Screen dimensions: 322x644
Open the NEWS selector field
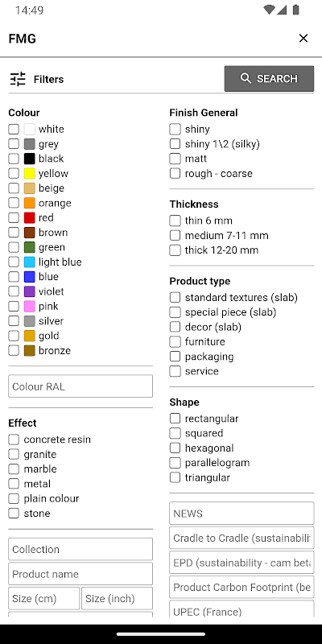click(x=242, y=514)
